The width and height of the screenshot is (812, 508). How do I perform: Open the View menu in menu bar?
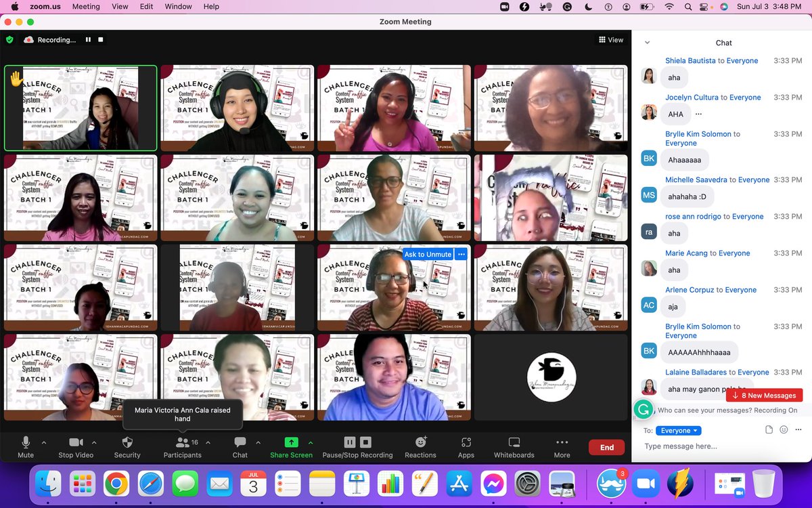click(x=120, y=6)
